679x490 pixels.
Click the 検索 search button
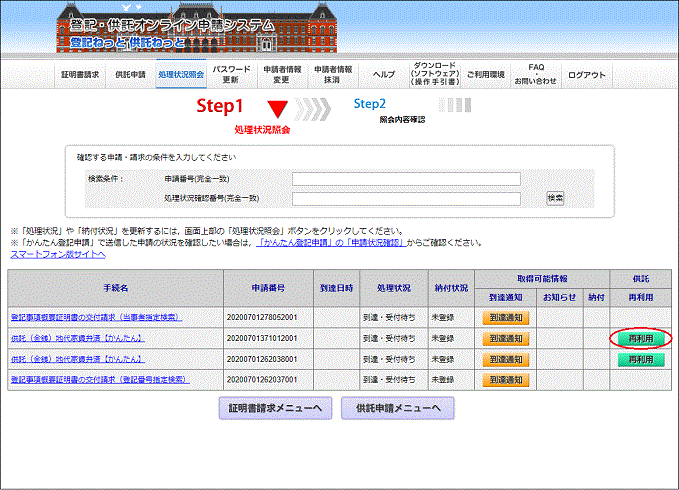555,198
